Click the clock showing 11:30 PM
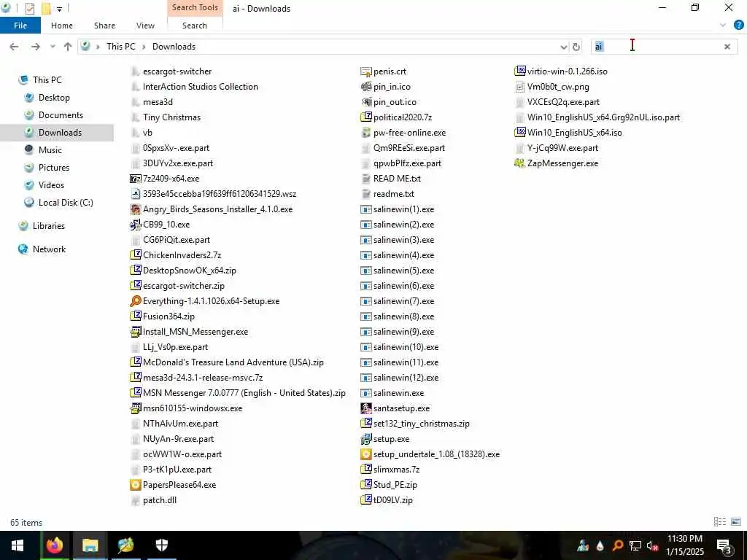Image resolution: width=747 pixels, height=560 pixels. point(684,539)
